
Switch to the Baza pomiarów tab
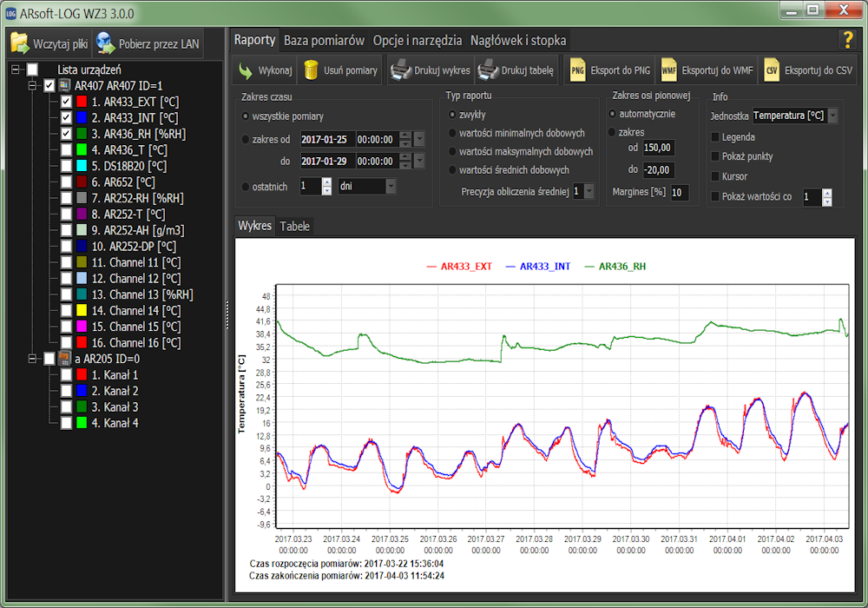[x=324, y=41]
